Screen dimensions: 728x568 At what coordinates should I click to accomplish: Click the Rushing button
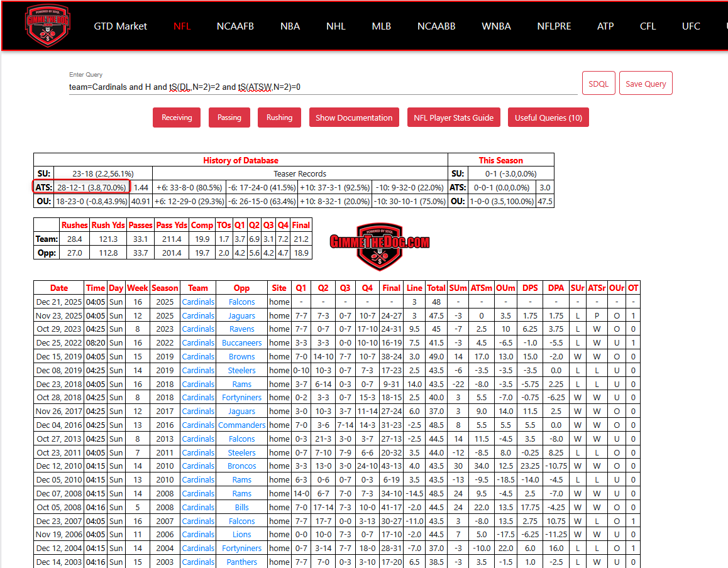click(x=280, y=117)
